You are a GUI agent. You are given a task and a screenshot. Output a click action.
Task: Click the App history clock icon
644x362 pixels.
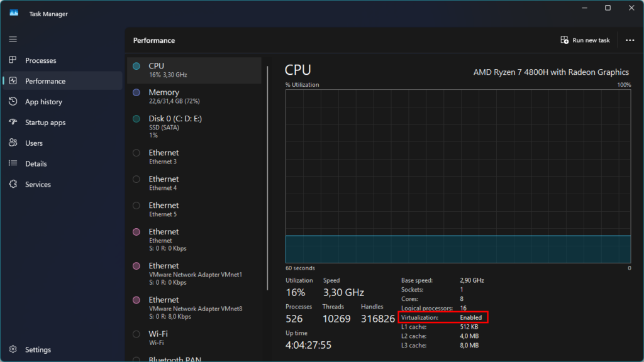[13, 101]
